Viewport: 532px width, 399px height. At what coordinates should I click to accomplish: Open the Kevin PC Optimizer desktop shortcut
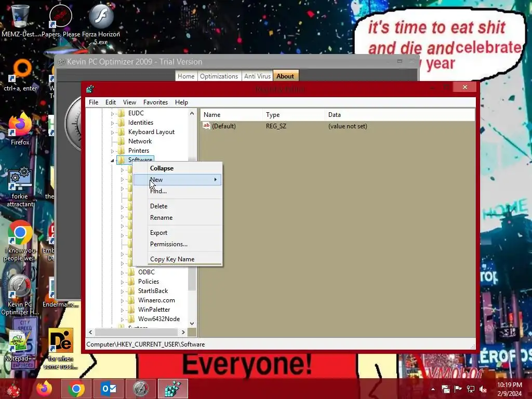click(x=20, y=295)
